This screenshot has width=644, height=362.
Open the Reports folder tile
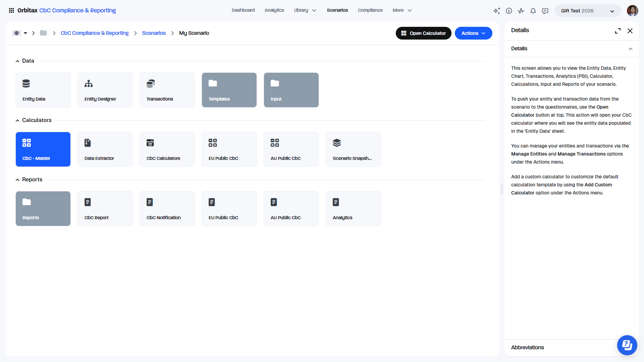pos(43,208)
